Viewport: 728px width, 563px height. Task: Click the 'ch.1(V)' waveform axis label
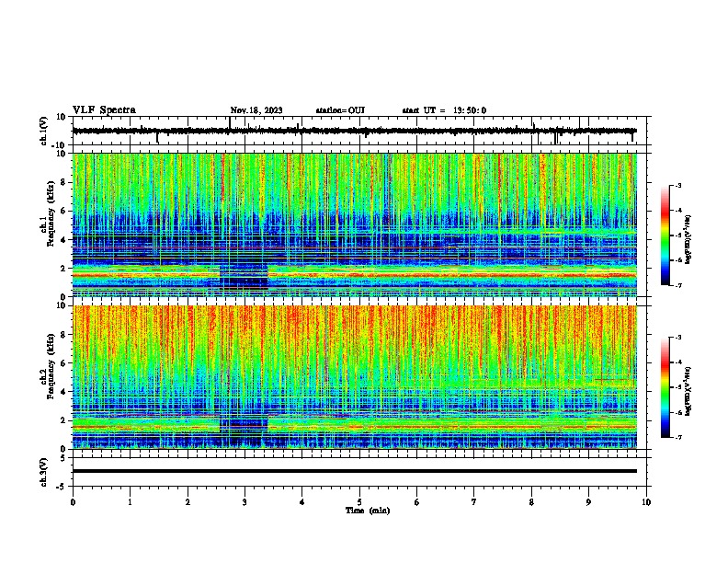(x=44, y=131)
